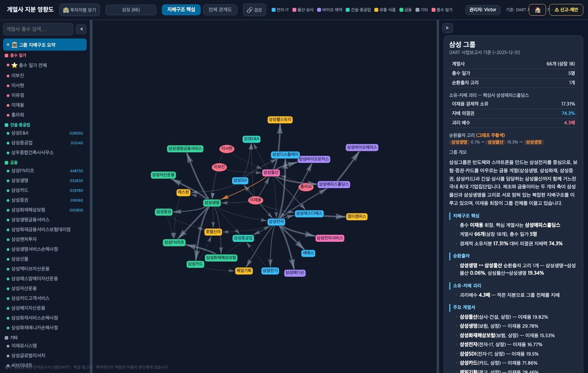Collapse the 총수 일가 section header in sidebar
Image resolution: width=588 pixels, height=373 pixels.
(x=45, y=56)
